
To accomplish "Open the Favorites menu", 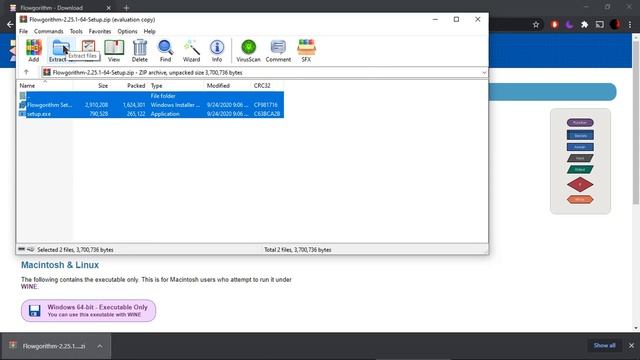I will 100,31.
